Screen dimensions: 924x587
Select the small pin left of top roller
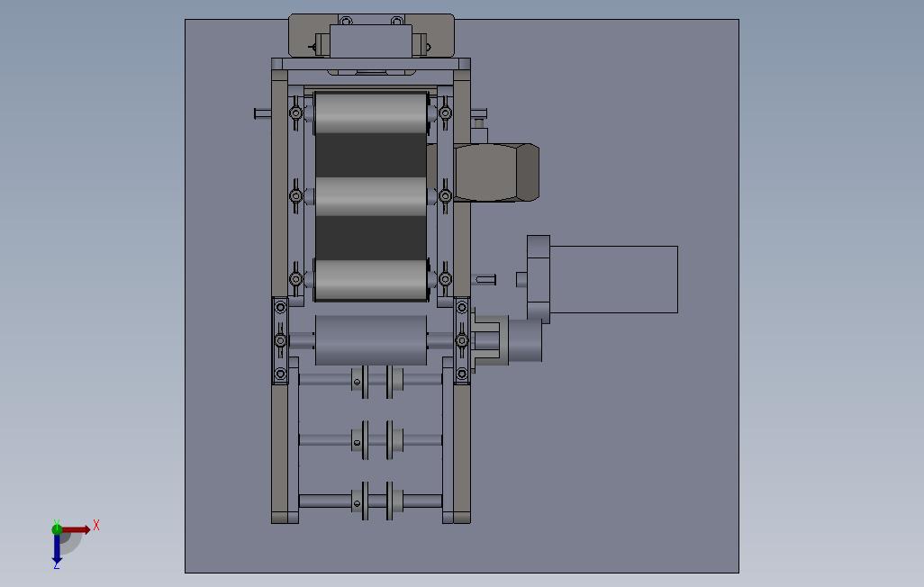pyautogui.click(x=262, y=113)
